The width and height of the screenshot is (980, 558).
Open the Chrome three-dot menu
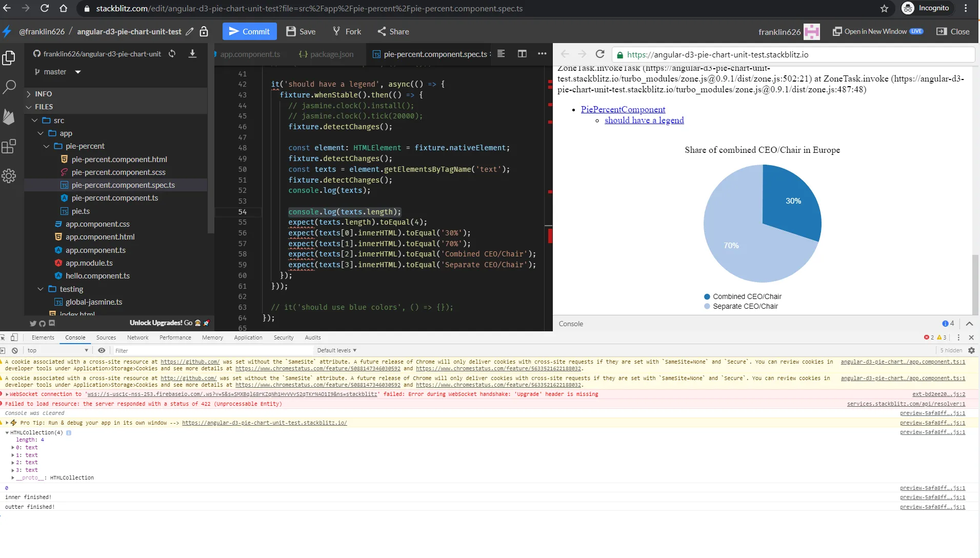coord(966,9)
